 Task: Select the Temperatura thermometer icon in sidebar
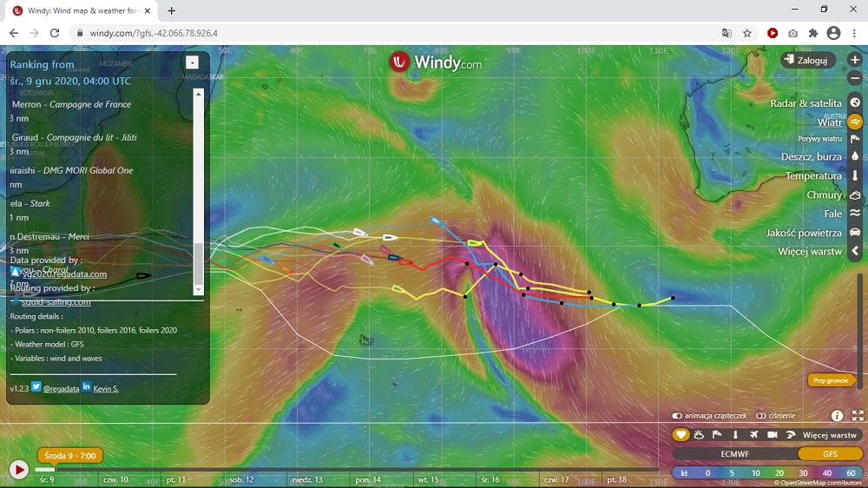pos(855,175)
